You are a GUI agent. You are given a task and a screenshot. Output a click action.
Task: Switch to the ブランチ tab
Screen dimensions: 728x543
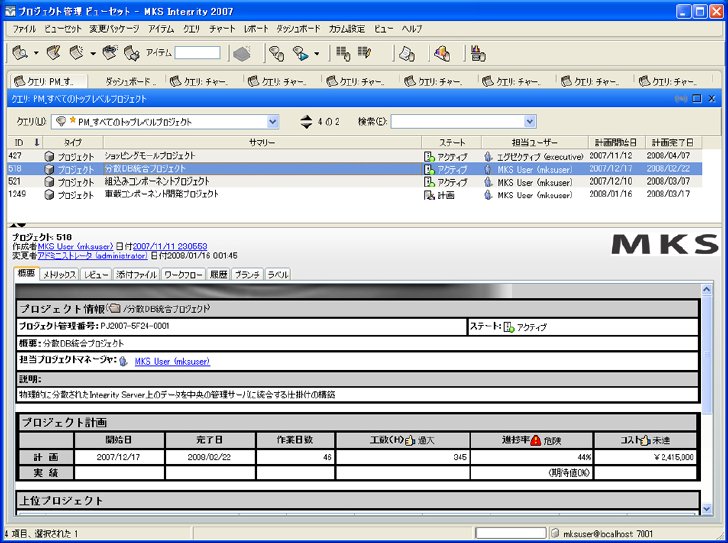[247, 275]
